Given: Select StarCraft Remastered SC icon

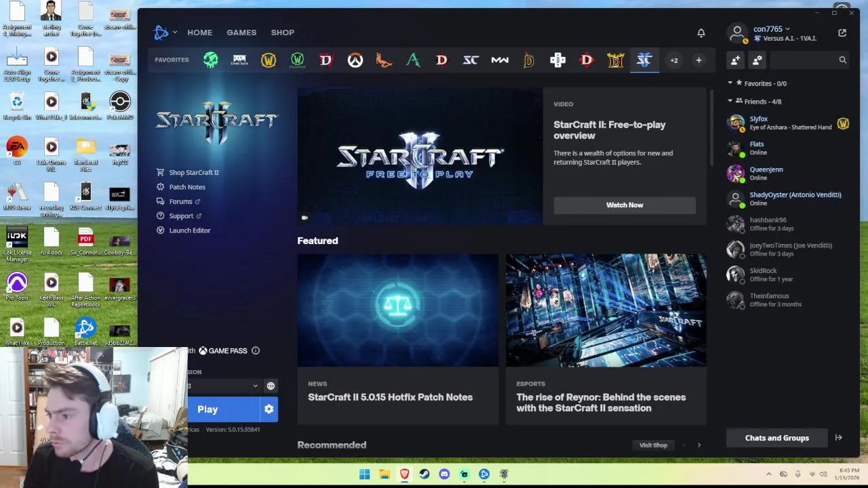Looking at the screenshot, I should (471, 60).
